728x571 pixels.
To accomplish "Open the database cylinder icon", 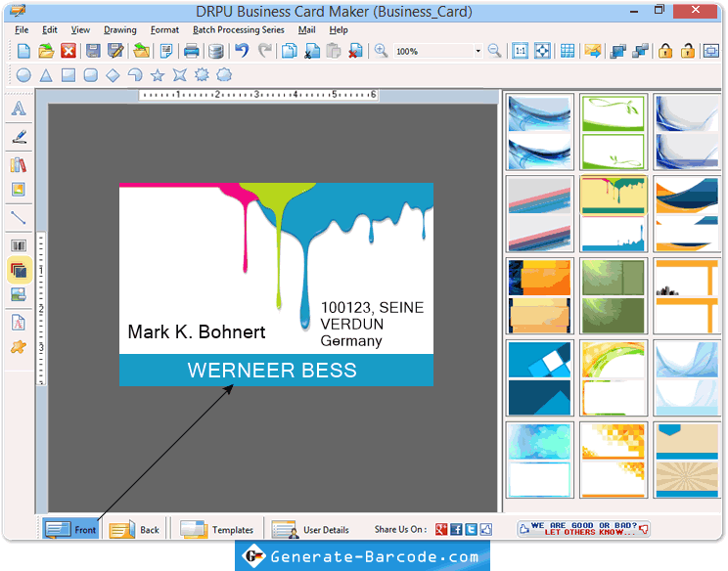I will [215, 51].
